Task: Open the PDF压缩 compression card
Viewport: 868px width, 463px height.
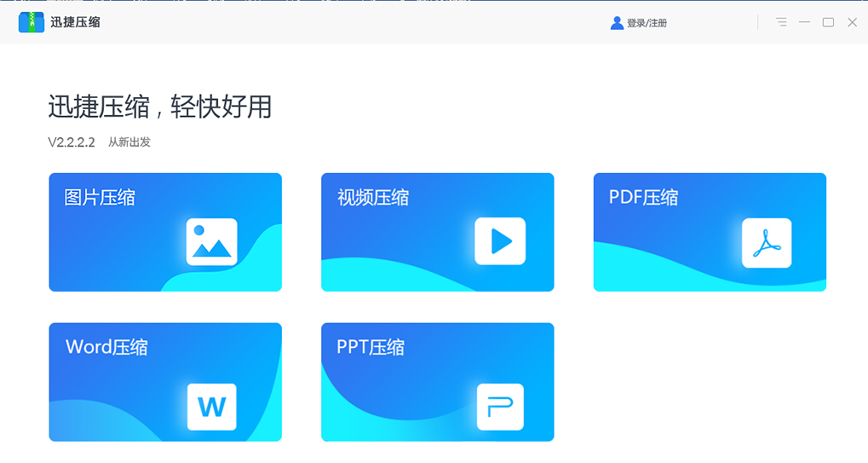Action: tap(710, 232)
